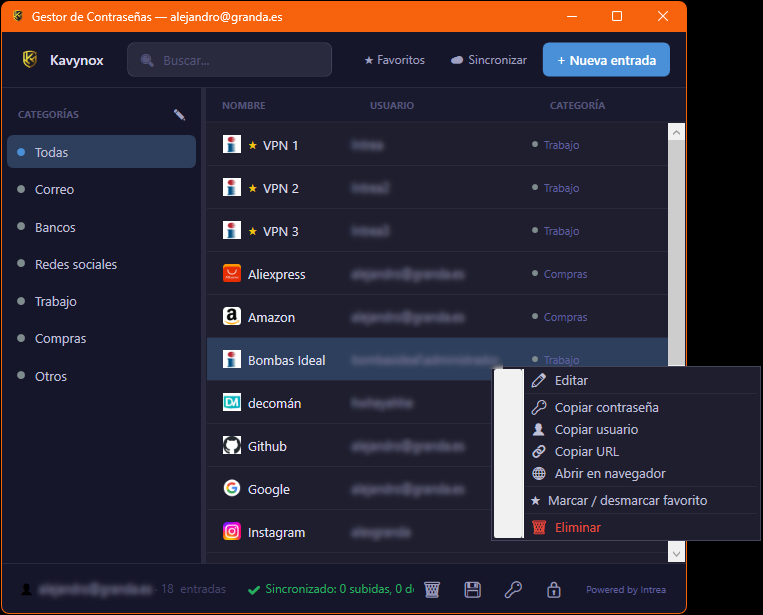The height and width of the screenshot is (615, 763).
Task: Choose Editar from the context menu
Action: (642, 380)
